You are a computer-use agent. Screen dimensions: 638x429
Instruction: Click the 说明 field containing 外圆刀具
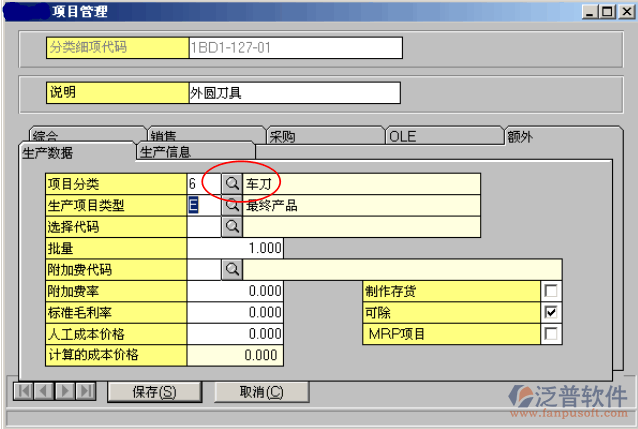pyautogui.click(x=294, y=93)
